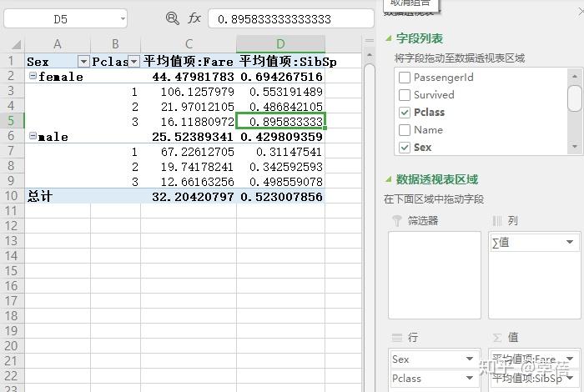
Task: Click the formula bar with 0.895833333333333
Action: pos(291,19)
